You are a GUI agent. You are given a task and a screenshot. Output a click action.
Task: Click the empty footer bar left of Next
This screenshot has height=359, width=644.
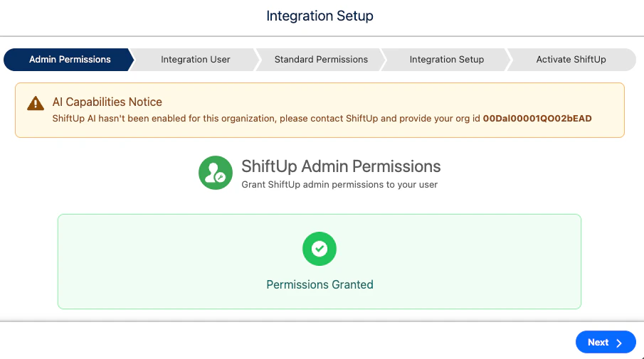pos(285,341)
